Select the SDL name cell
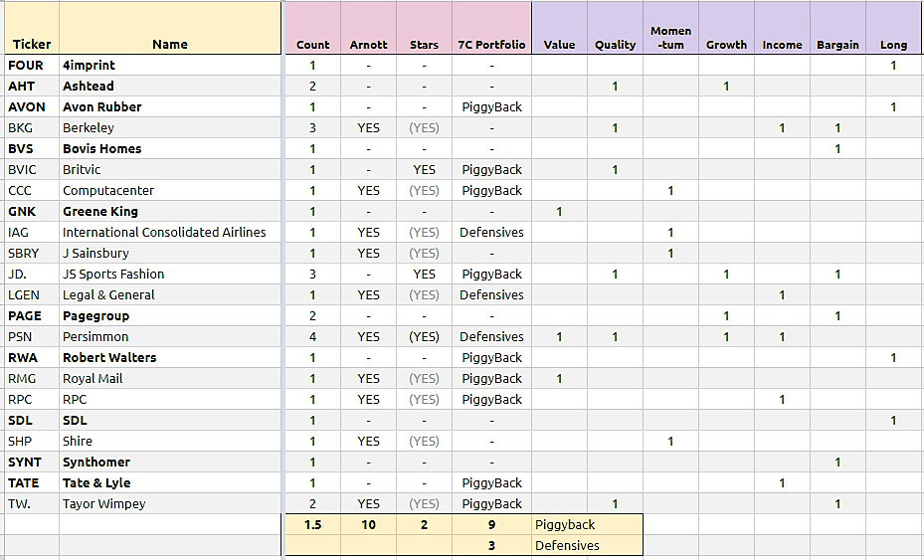This screenshot has height=560, width=924. pos(170,421)
